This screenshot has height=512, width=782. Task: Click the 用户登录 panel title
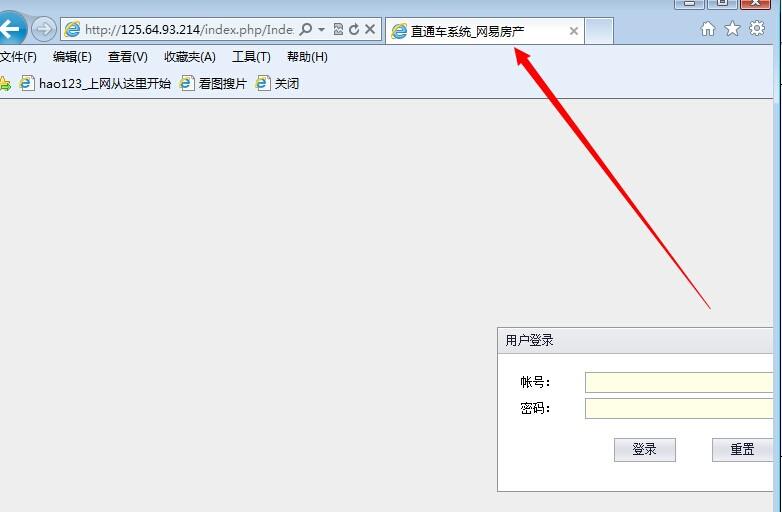tap(529, 341)
